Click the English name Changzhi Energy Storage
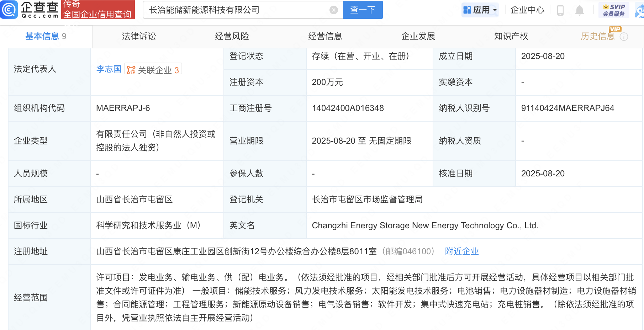The width and height of the screenshot is (644, 330). tap(425, 225)
